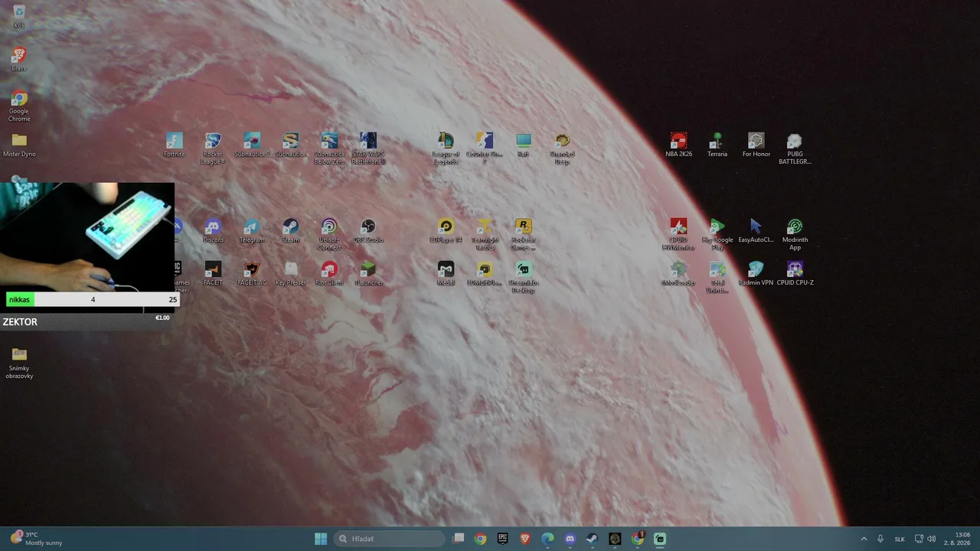
Task: Select the FACEIT AC anti-cheat shortcut
Action: 252,273
